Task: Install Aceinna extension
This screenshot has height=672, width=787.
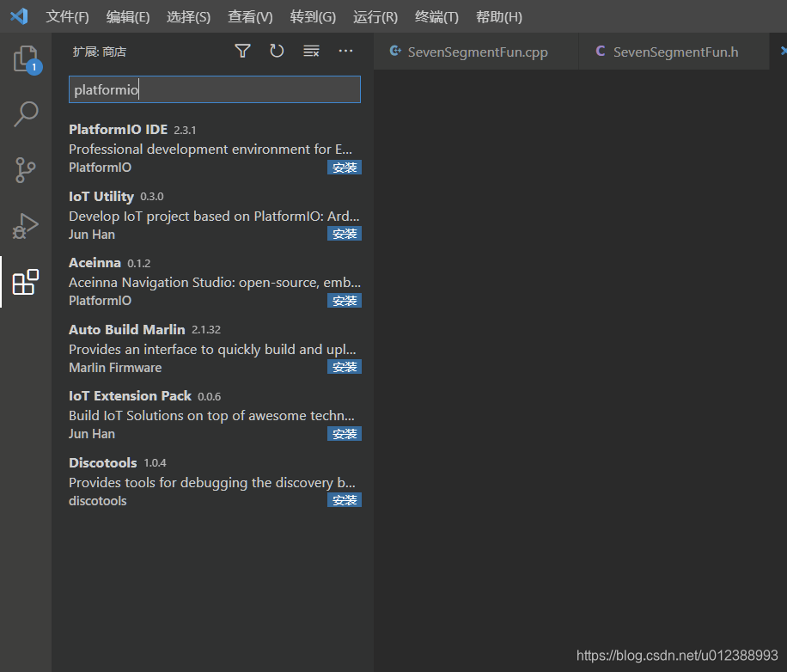Action: (345, 301)
